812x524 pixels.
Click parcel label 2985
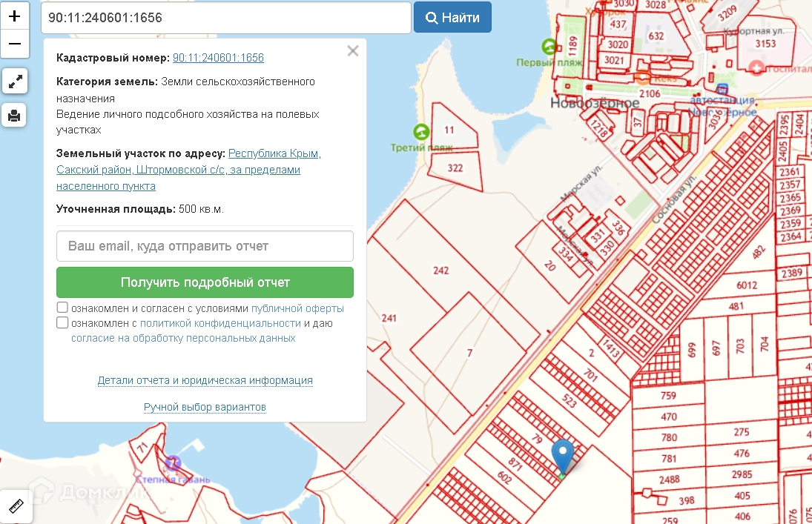point(742,474)
